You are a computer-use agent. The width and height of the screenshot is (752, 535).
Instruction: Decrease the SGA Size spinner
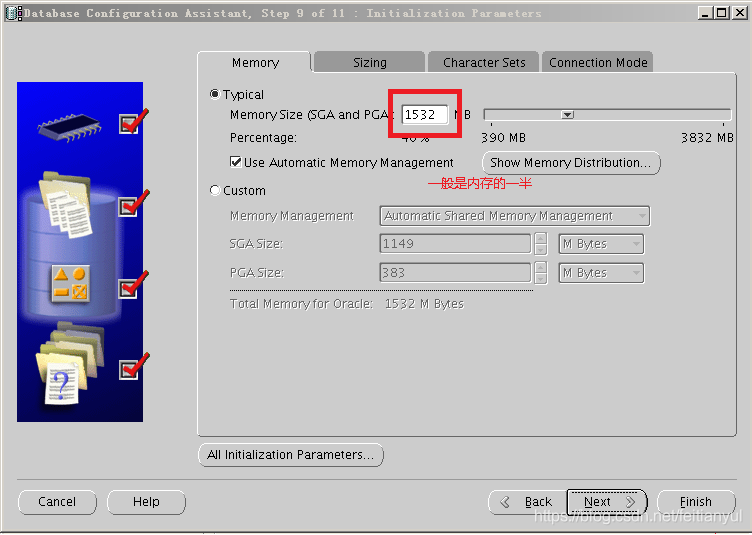tap(540, 249)
